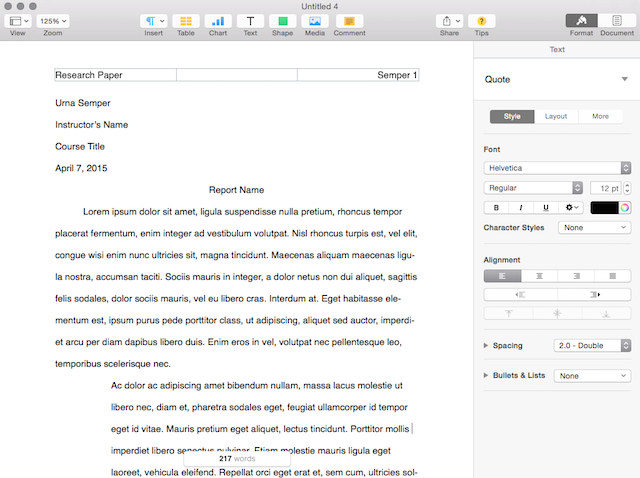Open the Helvetica font dropdown

point(557,168)
